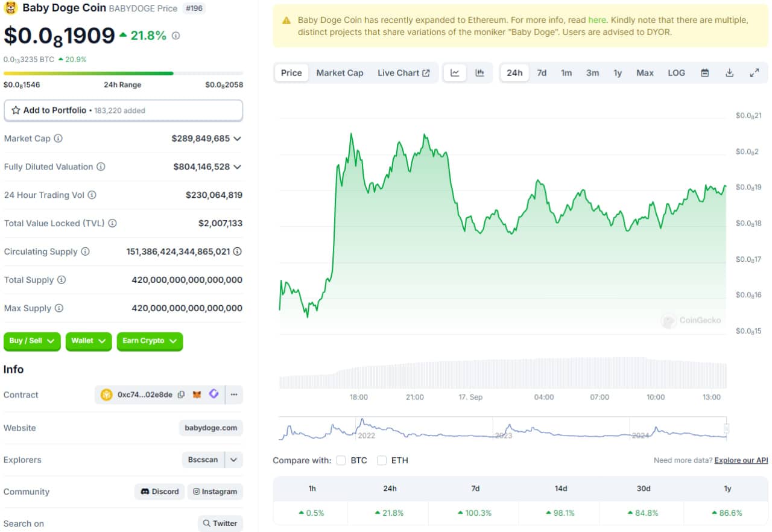The image size is (772, 532).
Task: Click the purple wallet icon in Contract row
Action: (214, 394)
